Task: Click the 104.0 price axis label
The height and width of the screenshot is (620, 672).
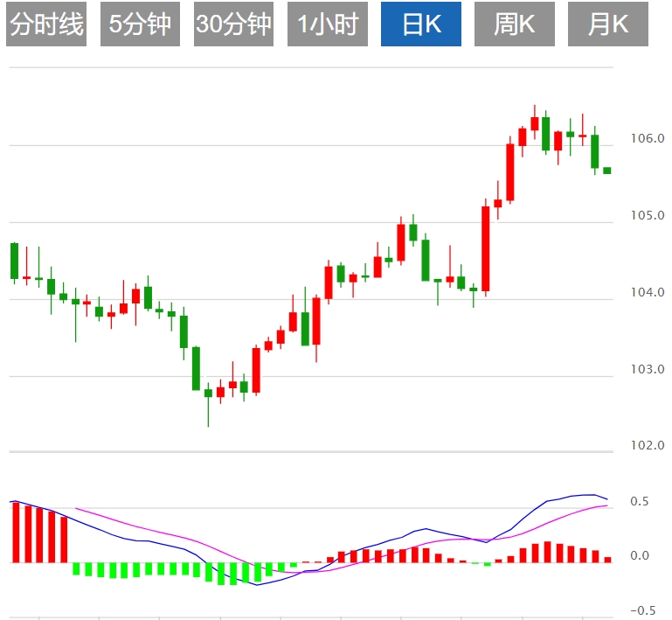Action: pos(647,292)
